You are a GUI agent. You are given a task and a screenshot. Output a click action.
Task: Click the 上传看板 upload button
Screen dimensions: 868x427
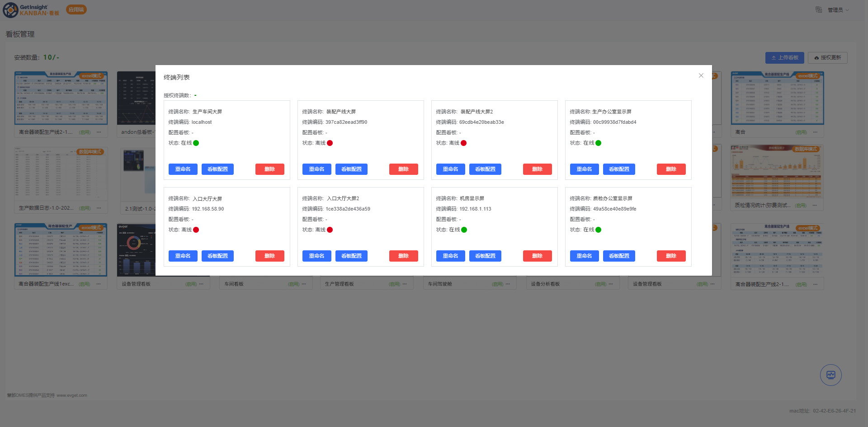[784, 58]
